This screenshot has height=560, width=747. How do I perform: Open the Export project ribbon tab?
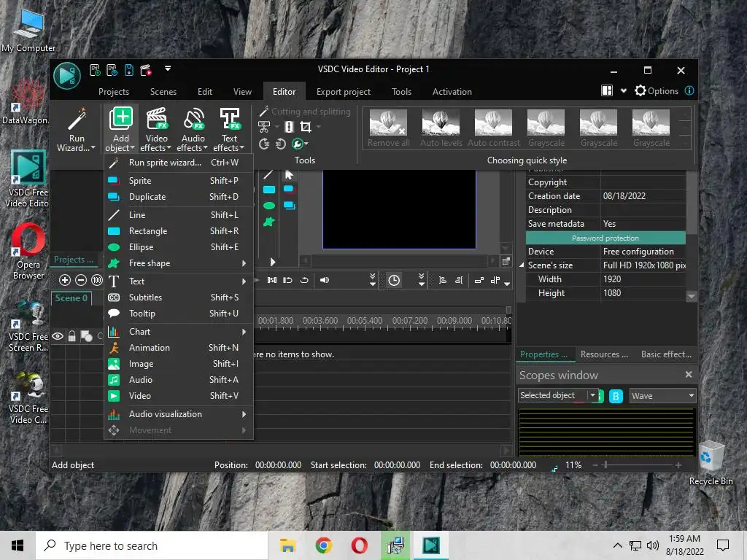[x=344, y=91]
